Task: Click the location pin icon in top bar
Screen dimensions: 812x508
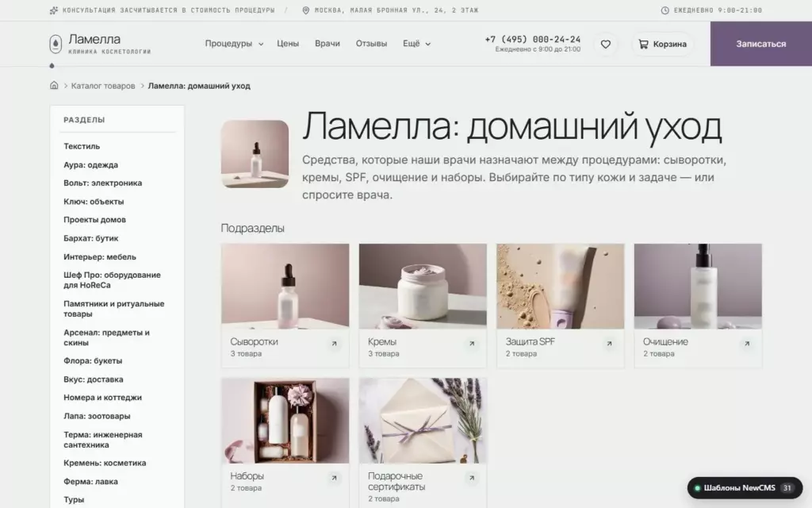Action: coord(305,10)
